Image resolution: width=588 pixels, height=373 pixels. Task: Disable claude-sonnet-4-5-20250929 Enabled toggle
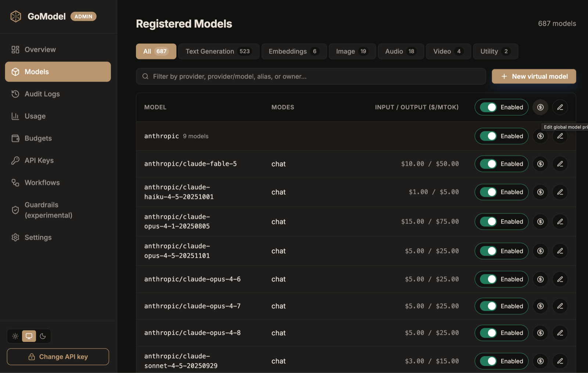click(501, 361)
